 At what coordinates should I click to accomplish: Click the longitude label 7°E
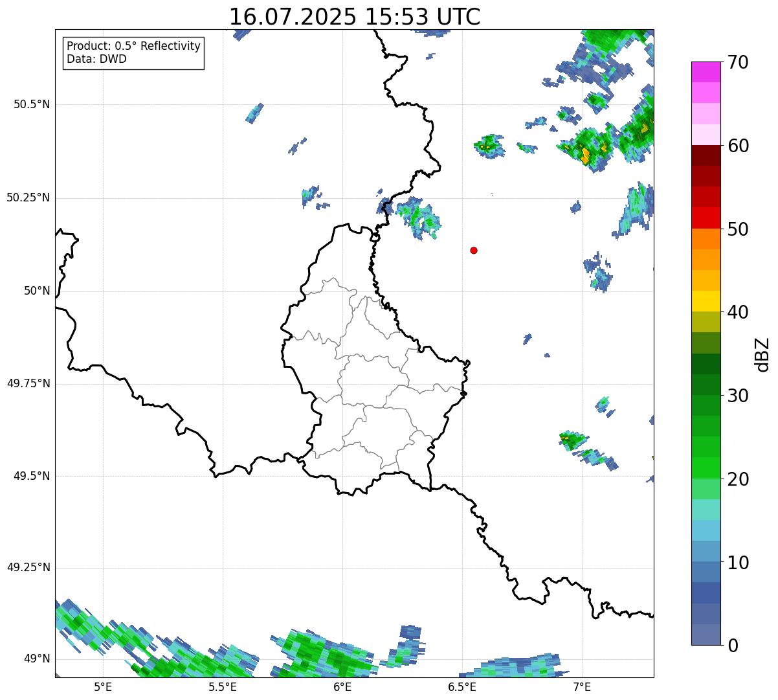pyautogui.click(x=582, y=687)
